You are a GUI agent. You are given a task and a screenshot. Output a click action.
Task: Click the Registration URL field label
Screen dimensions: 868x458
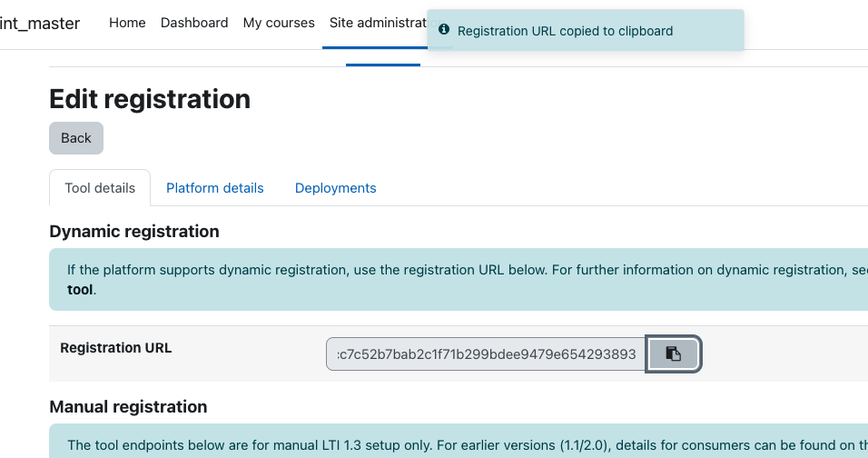(x=116, y=348)
